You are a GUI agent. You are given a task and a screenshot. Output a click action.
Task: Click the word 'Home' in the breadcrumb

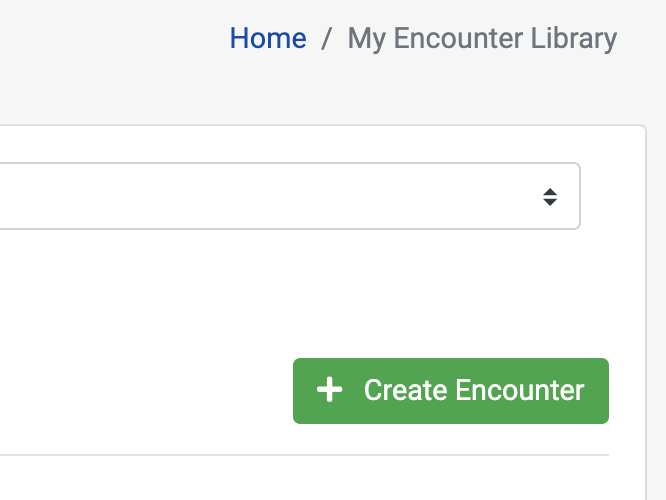point(268,38)
